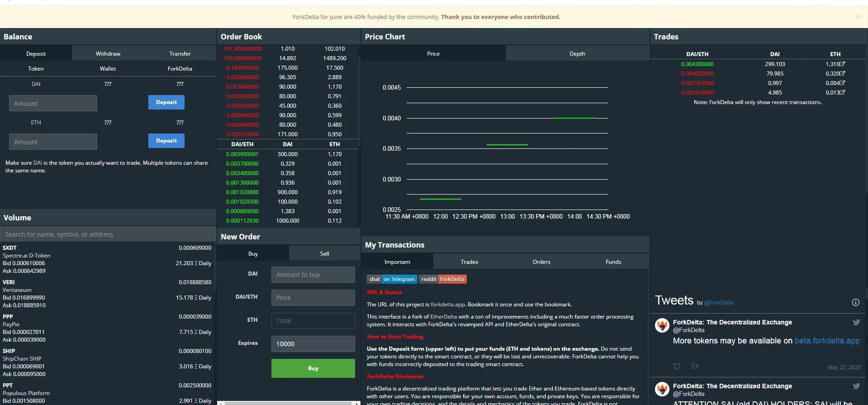The height and width of the screenshot is (405, 868).
Task: Select sell order priced 0.013000000
Action: pos(288,87)
